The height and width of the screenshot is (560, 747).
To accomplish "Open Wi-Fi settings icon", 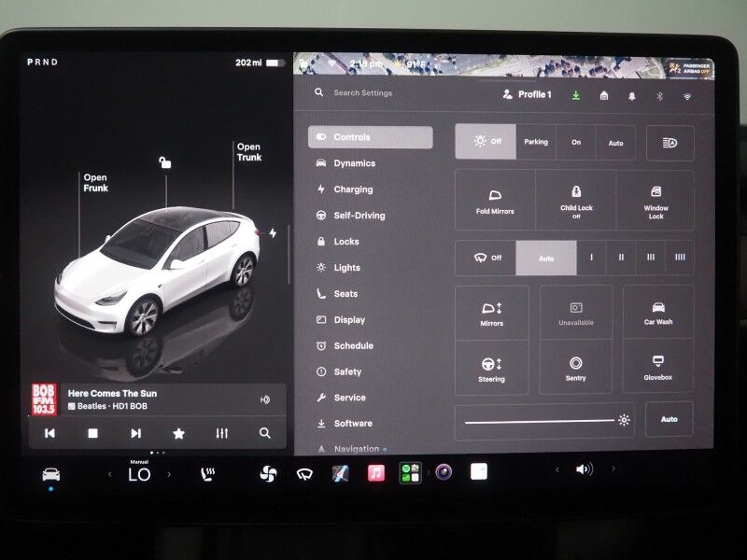I will 687,97.
